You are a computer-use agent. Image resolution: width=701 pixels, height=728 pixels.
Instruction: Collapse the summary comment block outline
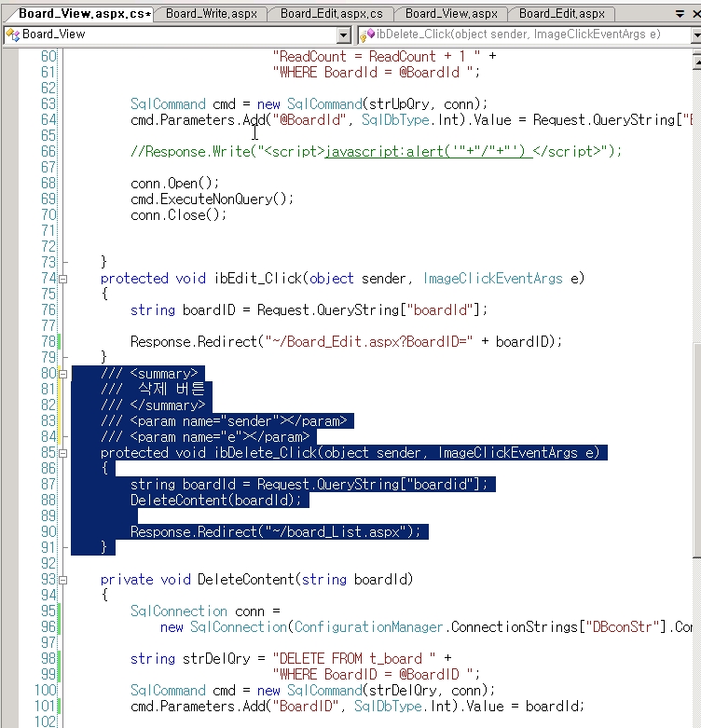[x=63, y=374]
